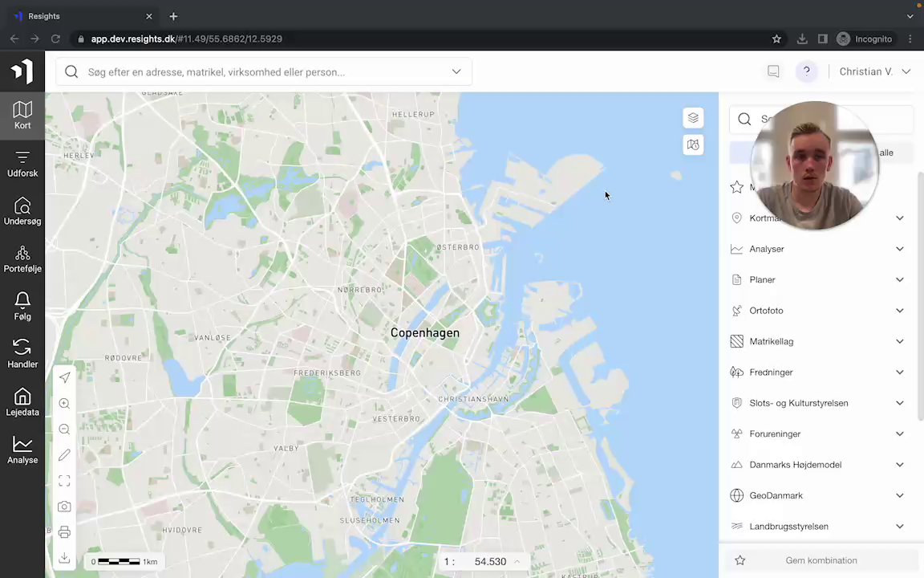Bookmark this page with browser star
The height and width of the screenshot is (578, 924).
[776, 39]
